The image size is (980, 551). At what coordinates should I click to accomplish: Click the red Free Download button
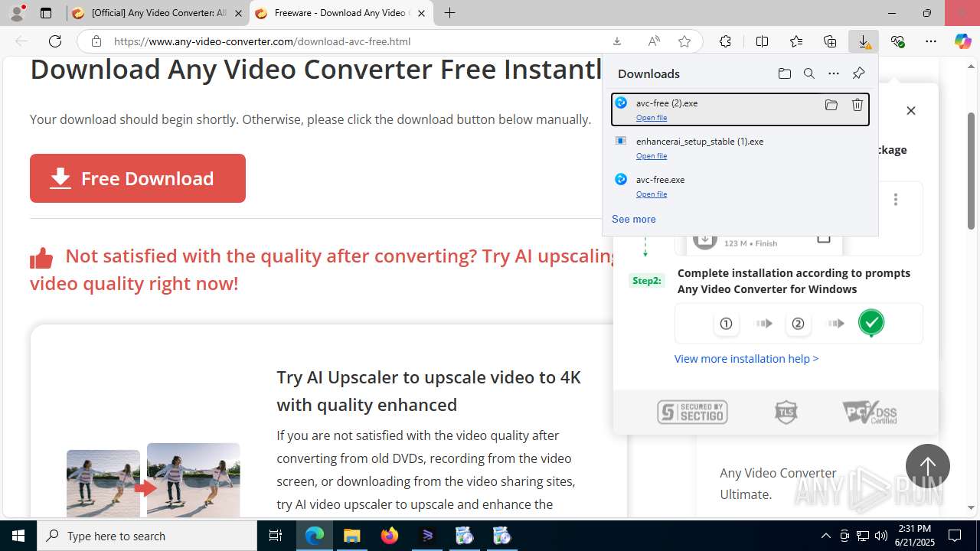click(138, 178)
